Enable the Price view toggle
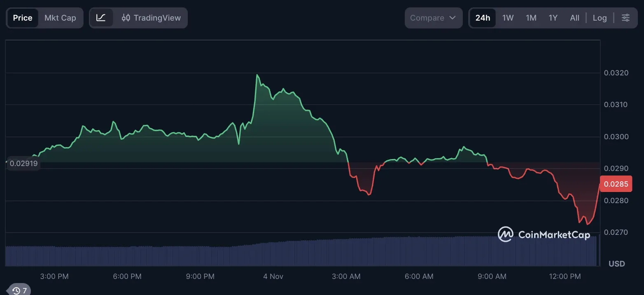Image resolution: width=644 pixels, height=295 pixels. click(22, 18)
